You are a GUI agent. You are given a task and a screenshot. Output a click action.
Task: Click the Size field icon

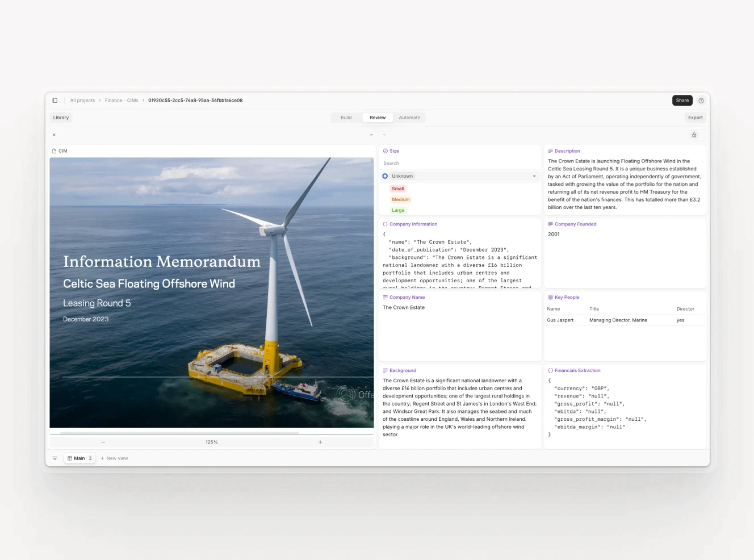386,151
